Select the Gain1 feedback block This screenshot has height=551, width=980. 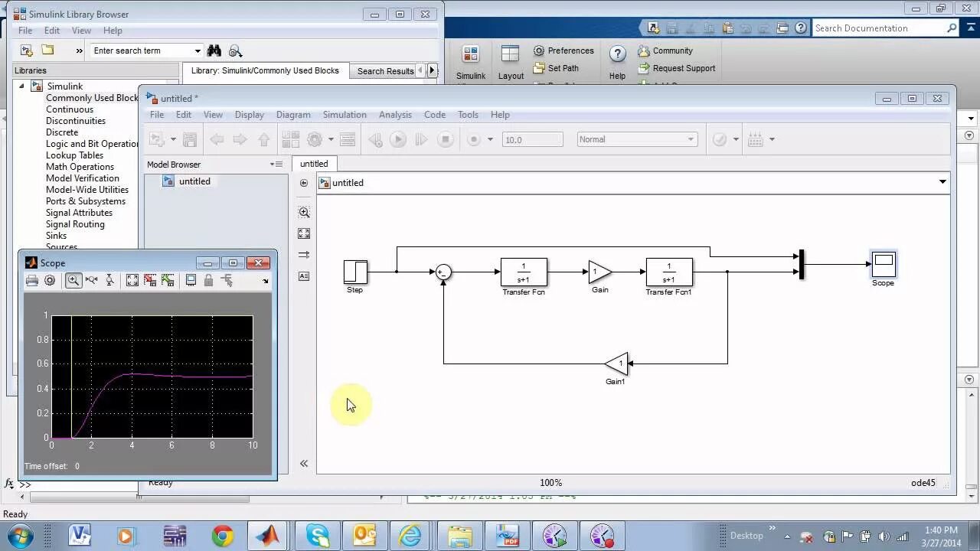616,364
